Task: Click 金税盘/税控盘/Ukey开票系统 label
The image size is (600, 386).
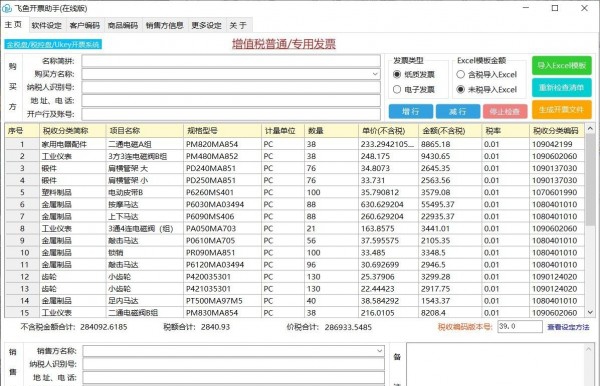Action: click(53, 44)
